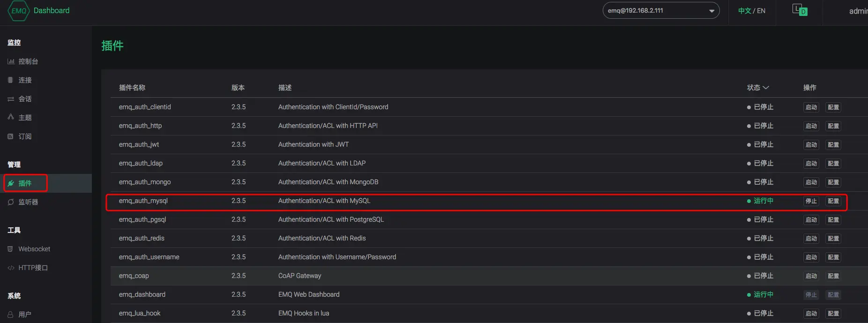Click the Websocket tool icon in sidebar
The width and height of the screenshot is (868, 323).
tap(10, 249)
